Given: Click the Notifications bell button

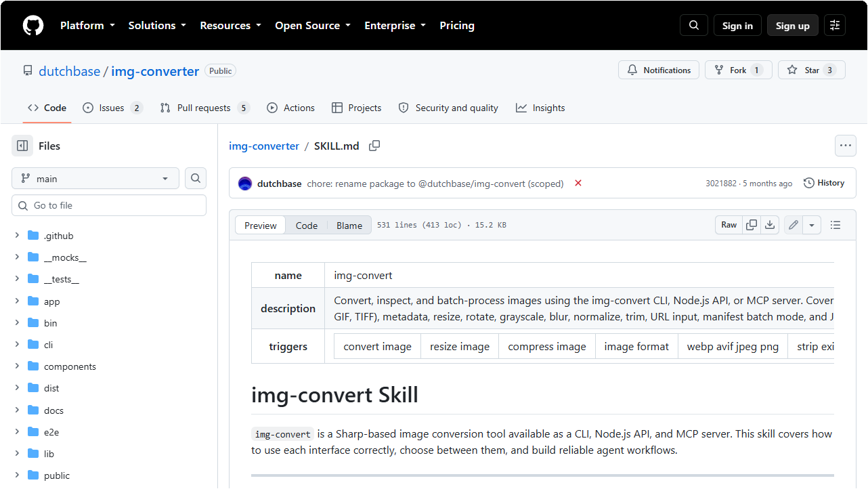Looking at the screenshot, I should pos(659,70).
